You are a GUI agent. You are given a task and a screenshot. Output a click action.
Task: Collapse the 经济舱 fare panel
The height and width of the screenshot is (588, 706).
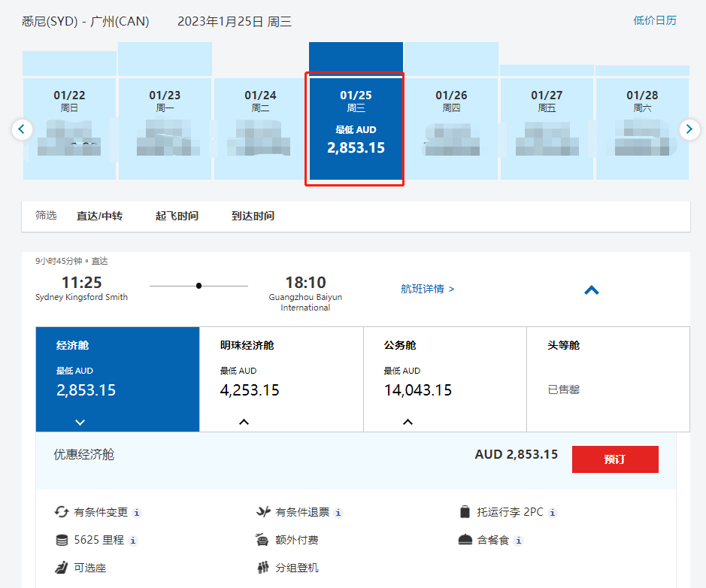pos(80,422)
